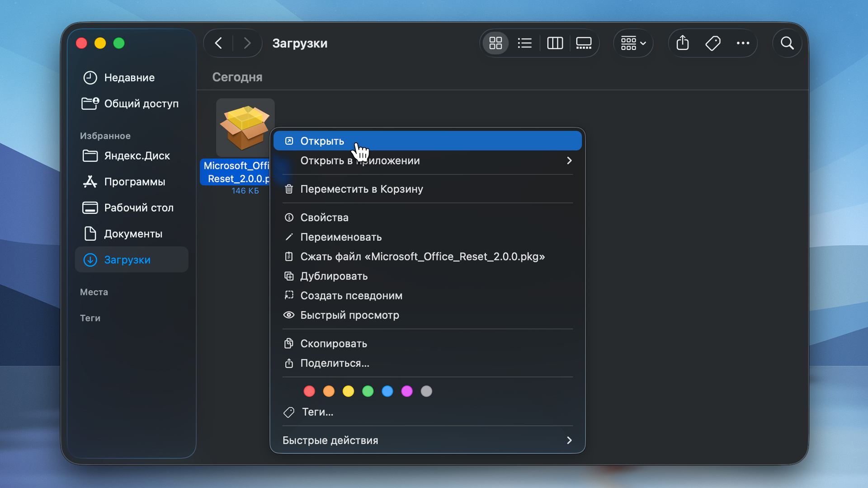Image resolution: width=868 pixels, height=488 pixels.
Task: Open the more actions ellipsis menu
Action: pyautogui.click(x=743, y=43)
